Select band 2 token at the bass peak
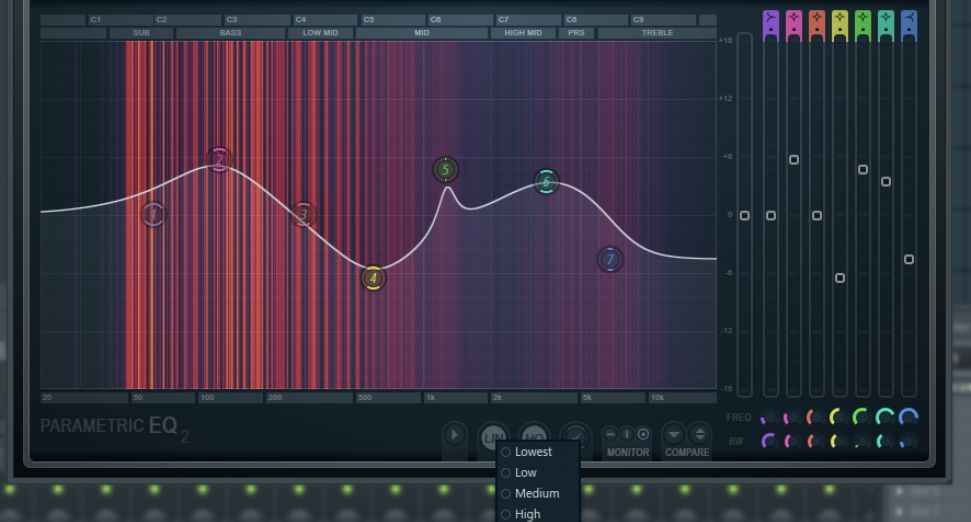Image resolution: width=971 pixels, height=522 pixels. [219, 160]
